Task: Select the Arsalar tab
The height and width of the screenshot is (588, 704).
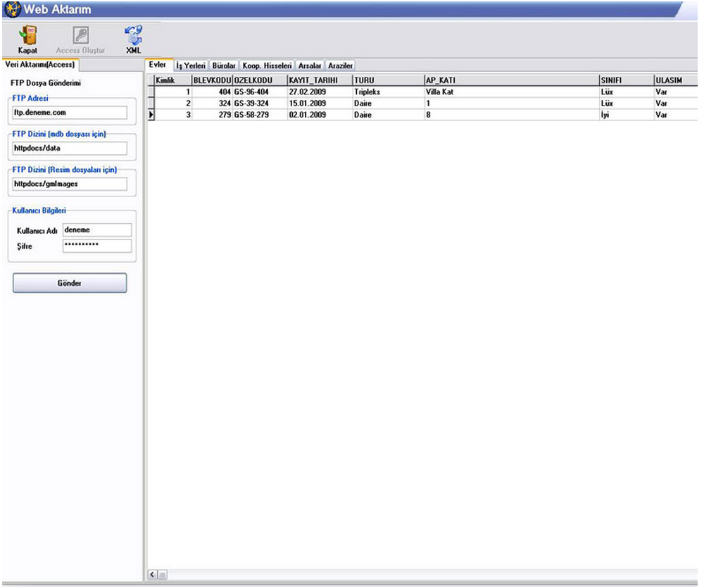Action: tap(310, 65)
